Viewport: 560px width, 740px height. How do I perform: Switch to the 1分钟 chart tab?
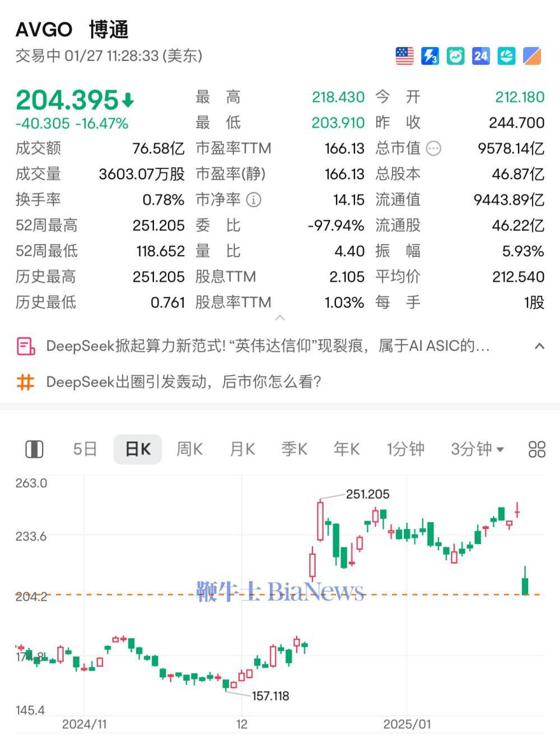coord(405,449)
